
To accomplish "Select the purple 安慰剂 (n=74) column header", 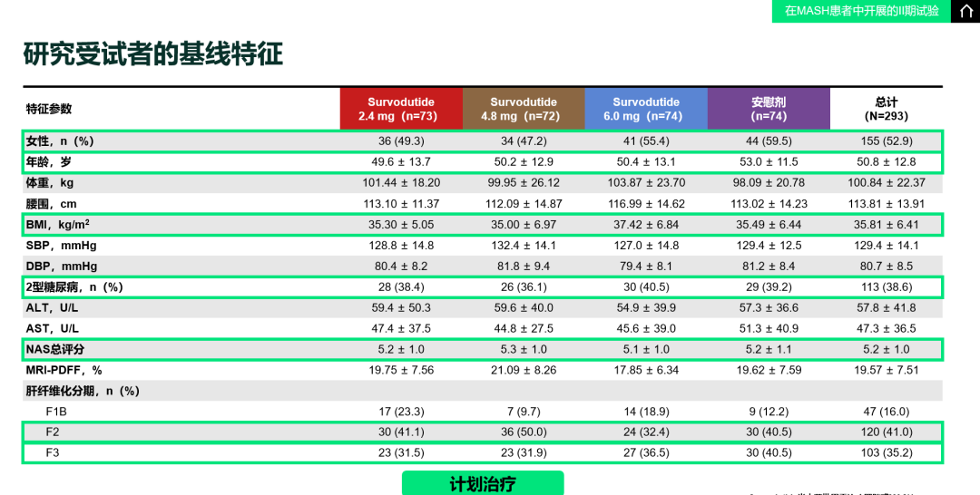I will click(769, 109).
